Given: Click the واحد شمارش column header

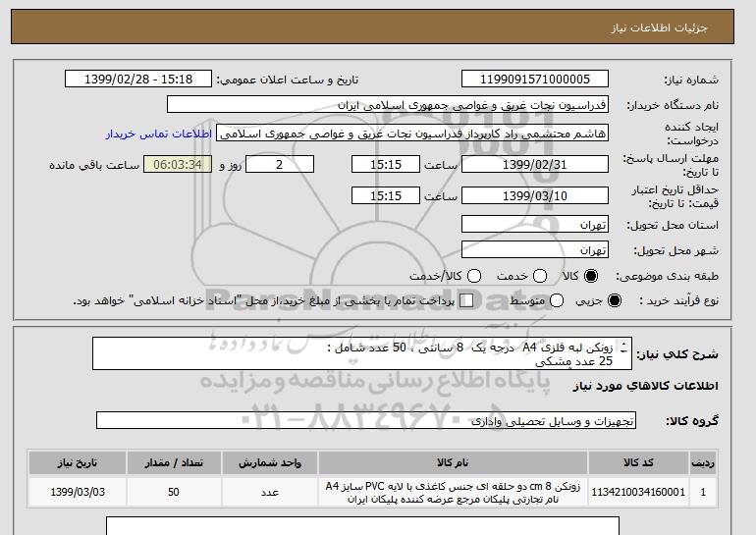Looking at the screenshot, I should tap(270, 462).
